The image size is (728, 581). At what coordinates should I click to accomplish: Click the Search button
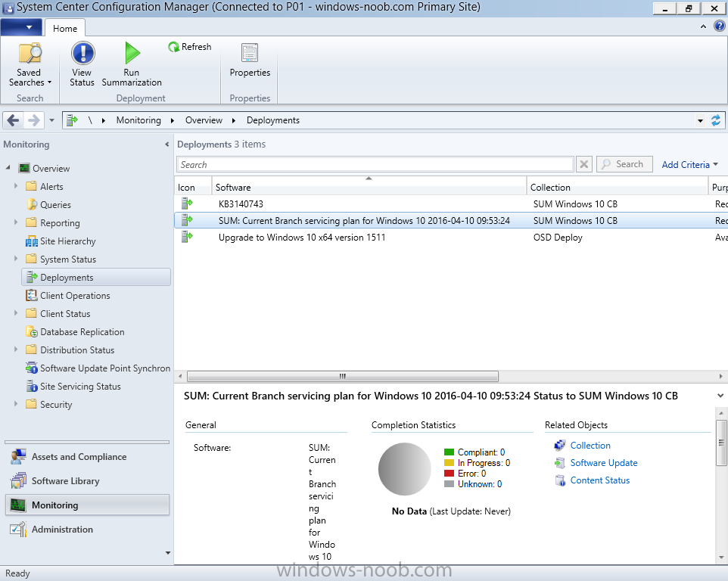[624, 164]
